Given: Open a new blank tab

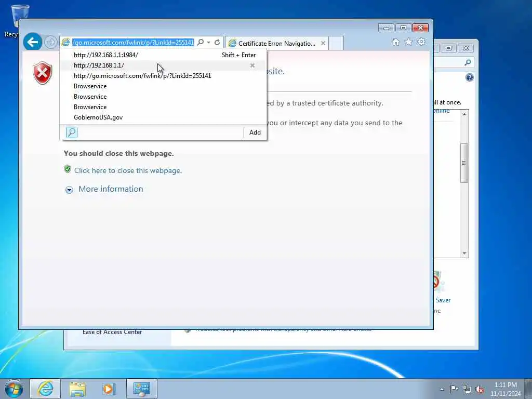Looking at the screenshot, I should click(336, 44).
